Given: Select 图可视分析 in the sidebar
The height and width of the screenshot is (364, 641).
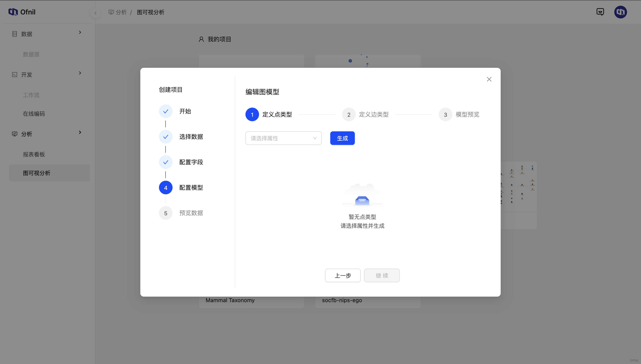Looking at the screenshot, I should click(x=50, y=173).
